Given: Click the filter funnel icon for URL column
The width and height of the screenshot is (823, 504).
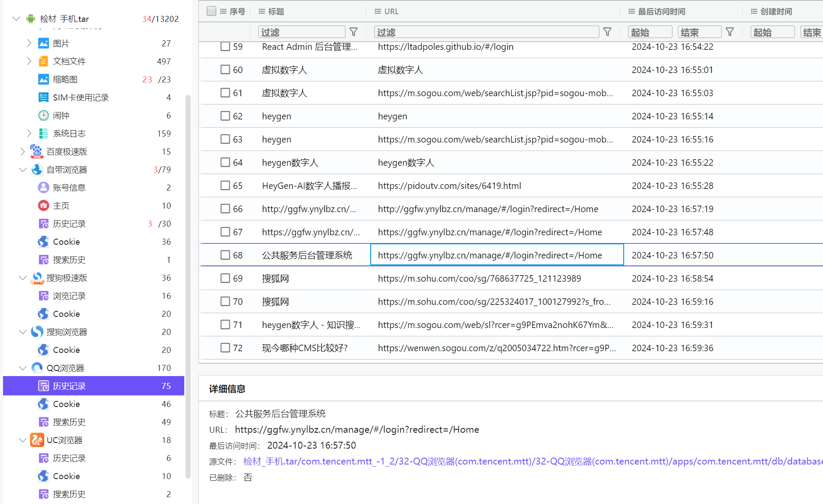Looking at the screenshot, I should click(607, 32).
